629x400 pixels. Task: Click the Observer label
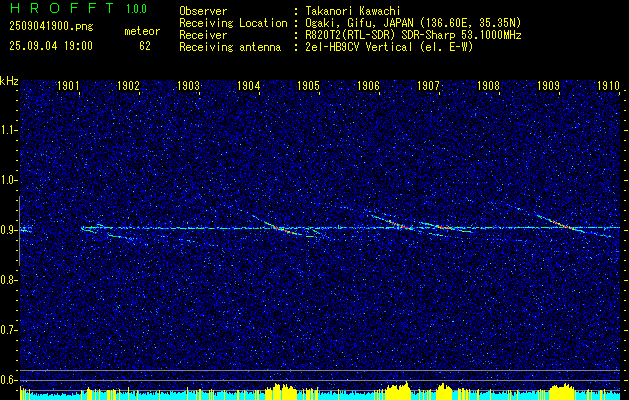(x=203, y=11)
